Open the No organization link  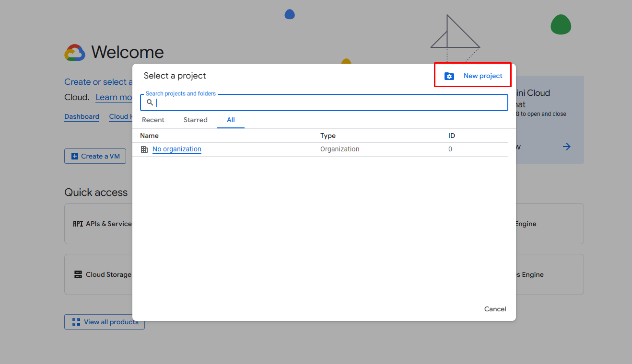[177, 149]
